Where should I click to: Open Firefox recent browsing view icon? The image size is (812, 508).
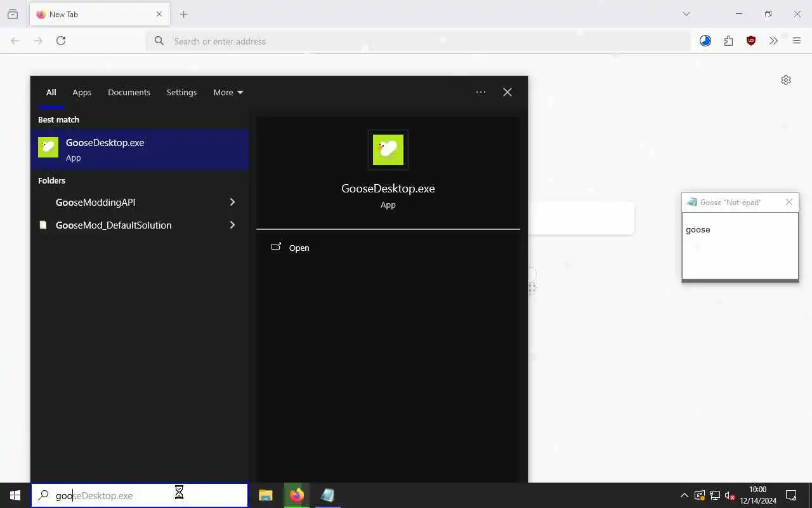point(13,14)
